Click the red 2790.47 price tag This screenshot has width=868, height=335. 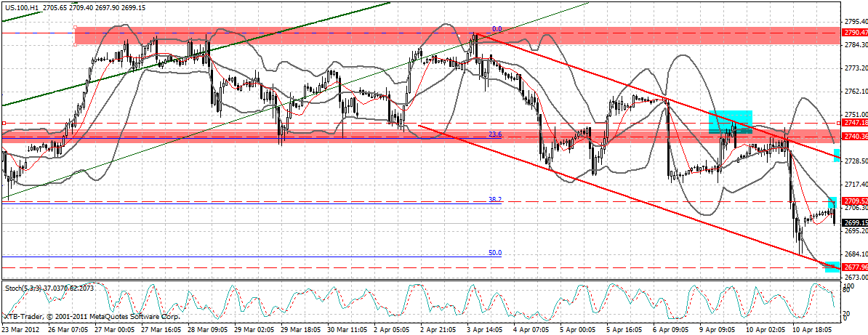855,33
